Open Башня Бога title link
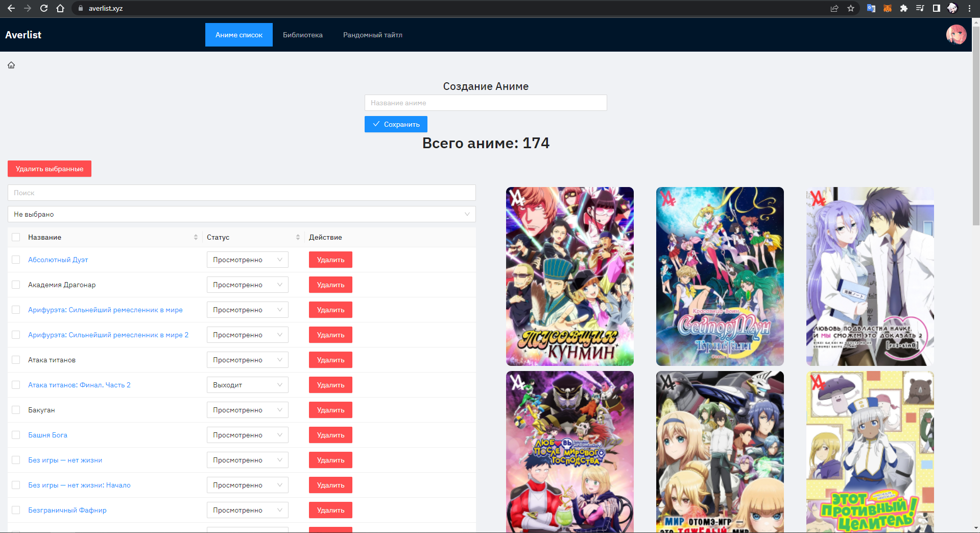980x533 pixels. click(47, 435)
